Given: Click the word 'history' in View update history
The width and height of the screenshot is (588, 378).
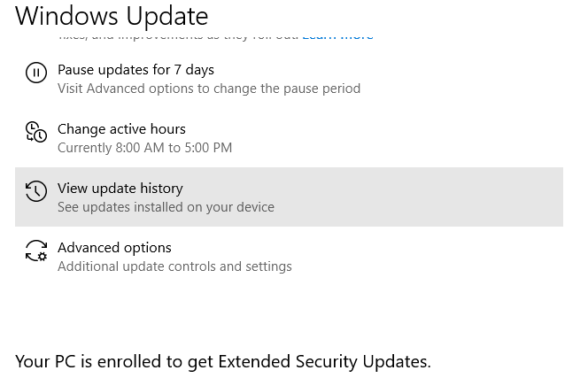Looking at the screenshot, I should pos(160,188).
